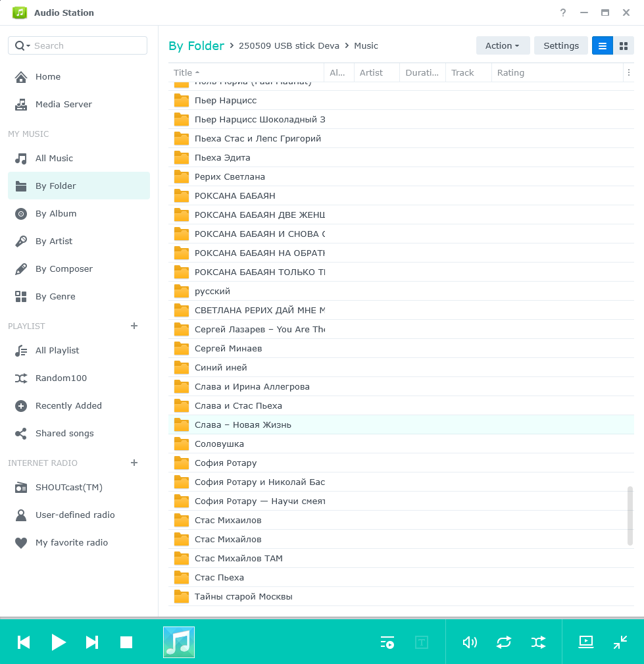This screenshot has width=644, height=664.
Task: Open folder Рерих Светлана
Action: point(401,176)
